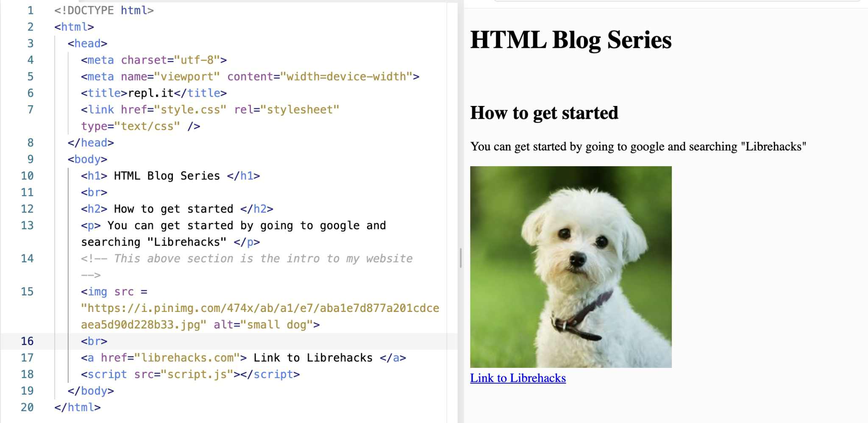Click the br tag on highlighted line 16

(94, 341)
